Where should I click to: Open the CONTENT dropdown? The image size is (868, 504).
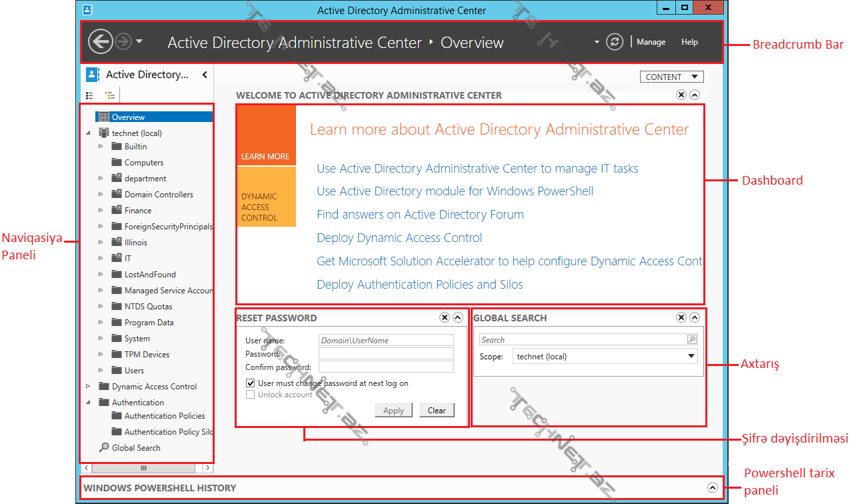(x=671, y=77)
